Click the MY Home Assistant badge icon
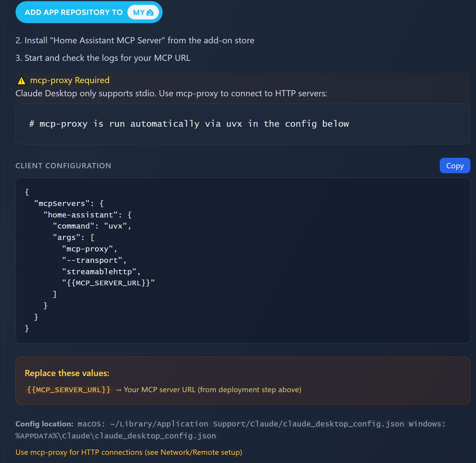This screenshot has width=476, height=463. (x=143, y=12)
